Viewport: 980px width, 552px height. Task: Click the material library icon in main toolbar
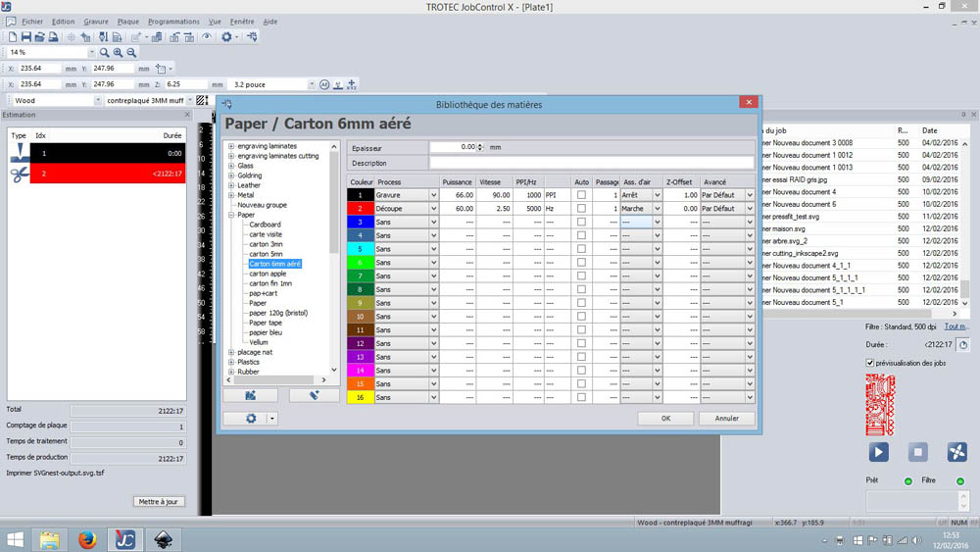[252, 37]
